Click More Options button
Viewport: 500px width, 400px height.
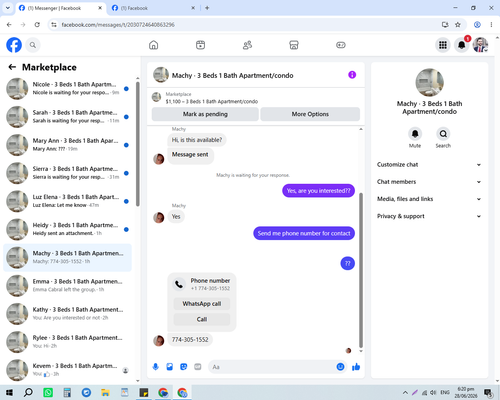pyautogui.click(x=310, y=114)
